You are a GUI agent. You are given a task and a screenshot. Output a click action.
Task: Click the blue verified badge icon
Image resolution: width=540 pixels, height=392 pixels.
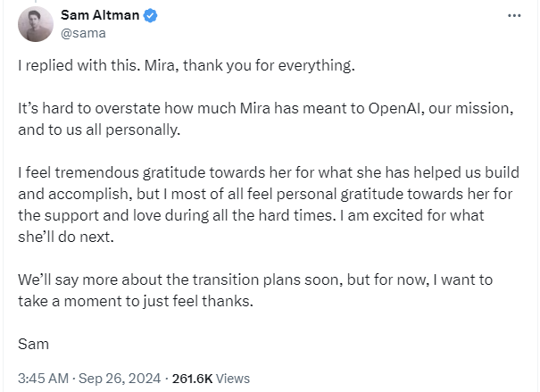[x=151, y=16]
